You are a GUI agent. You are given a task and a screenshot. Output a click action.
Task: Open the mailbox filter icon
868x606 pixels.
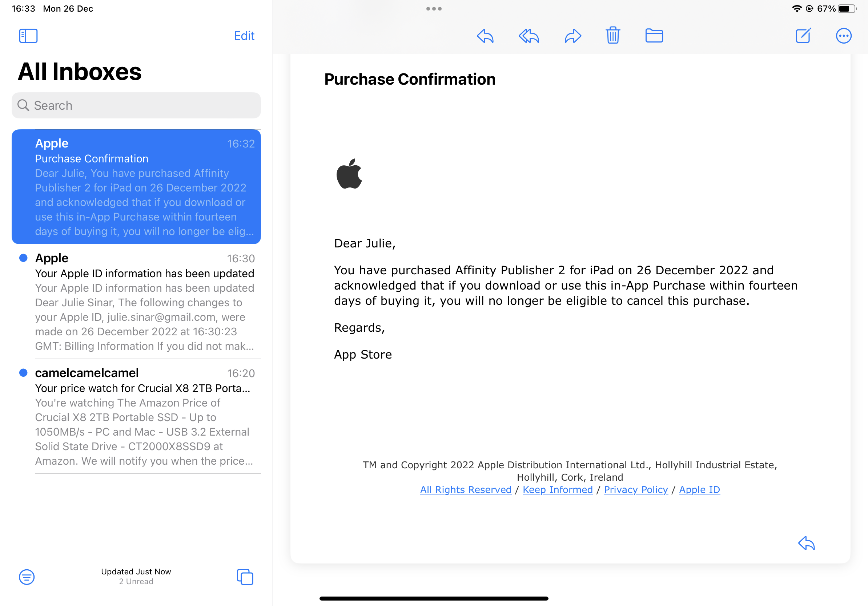[x=27, y=577]
